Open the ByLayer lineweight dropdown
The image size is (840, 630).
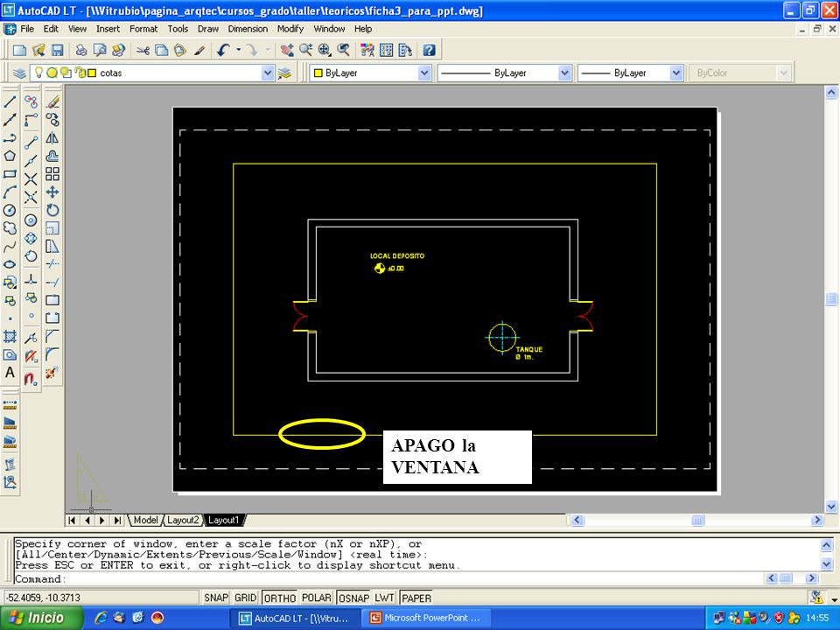click(x=676, y=73)
